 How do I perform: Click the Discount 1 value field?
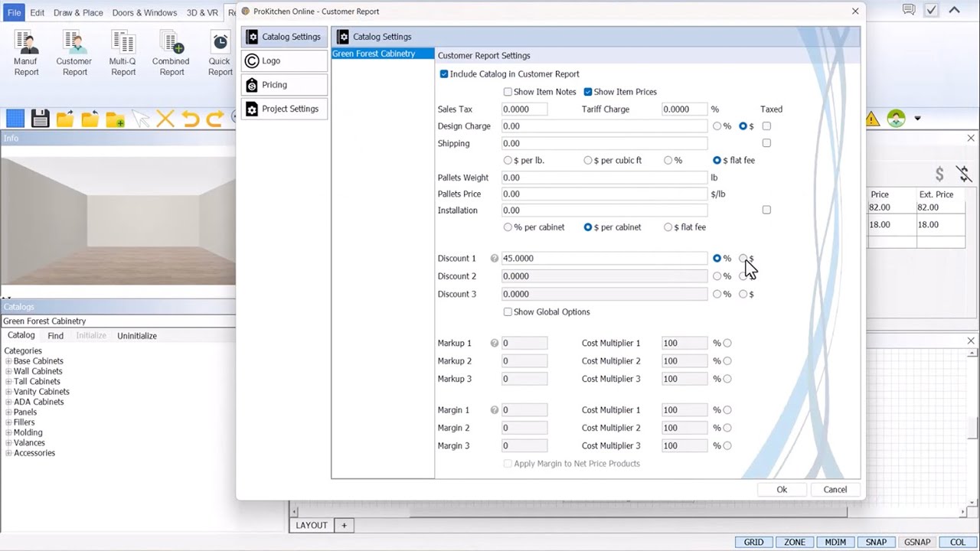[604, 259]
